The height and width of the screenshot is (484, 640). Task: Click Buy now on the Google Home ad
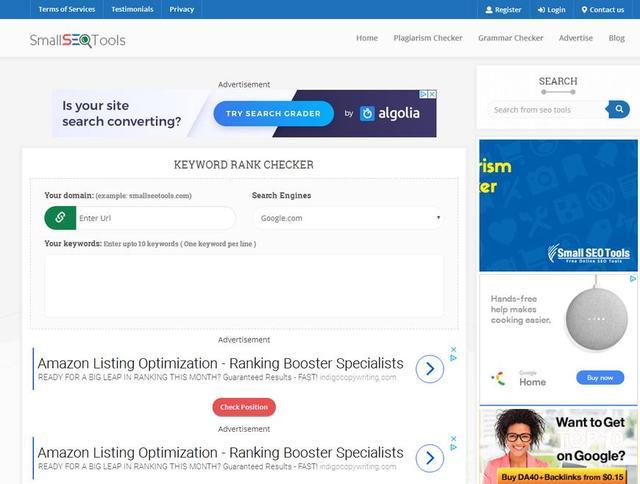[600, 377]
